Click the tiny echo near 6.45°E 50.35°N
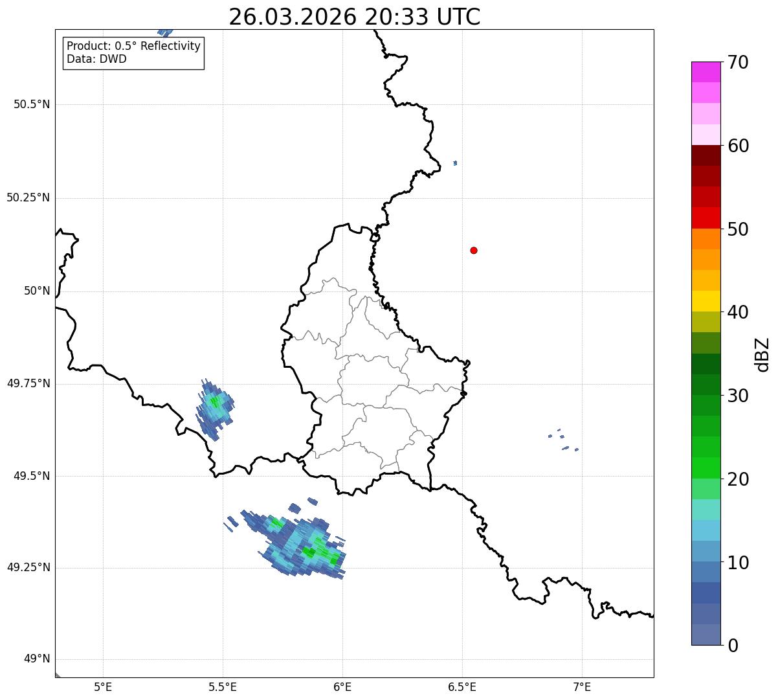This screenshot has width=778, height=700. pos(456,163)
